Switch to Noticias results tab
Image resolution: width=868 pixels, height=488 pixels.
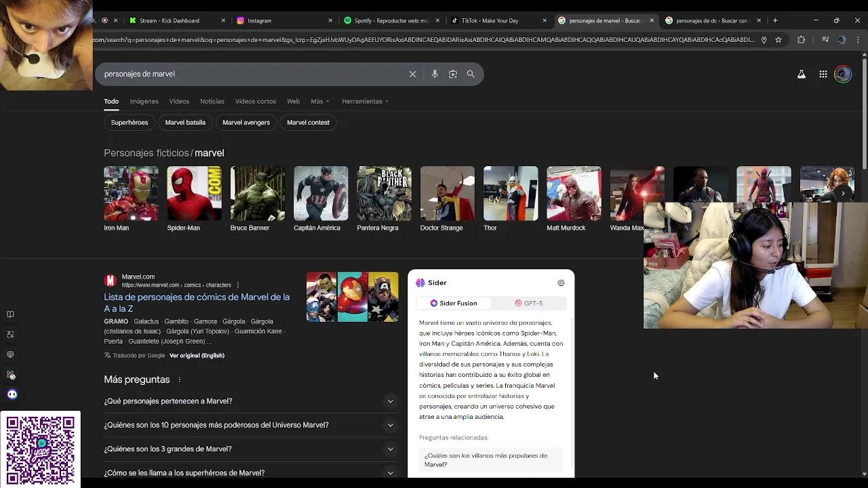point(212,101)
